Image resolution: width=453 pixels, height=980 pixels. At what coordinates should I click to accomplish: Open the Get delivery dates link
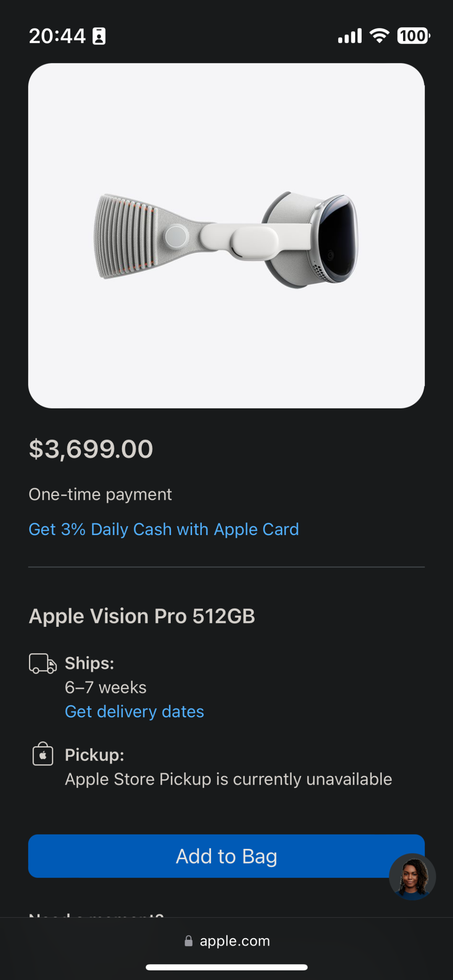point(134,711)
